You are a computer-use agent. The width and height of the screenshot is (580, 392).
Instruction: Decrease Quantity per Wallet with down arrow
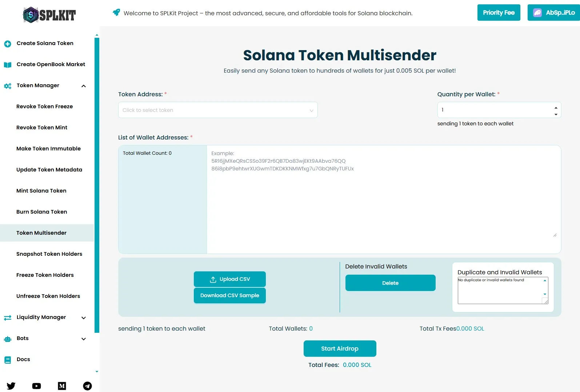pyautogui.click(x=556, y=114)
